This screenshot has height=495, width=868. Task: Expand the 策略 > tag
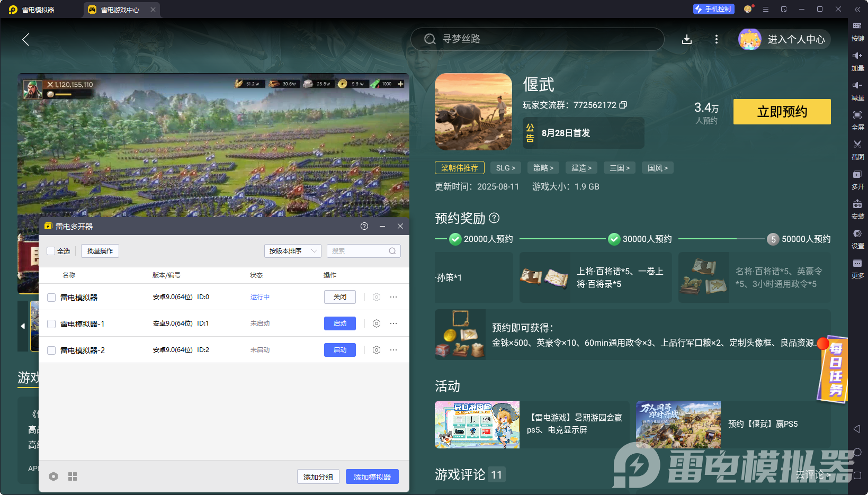pos(543,168)
